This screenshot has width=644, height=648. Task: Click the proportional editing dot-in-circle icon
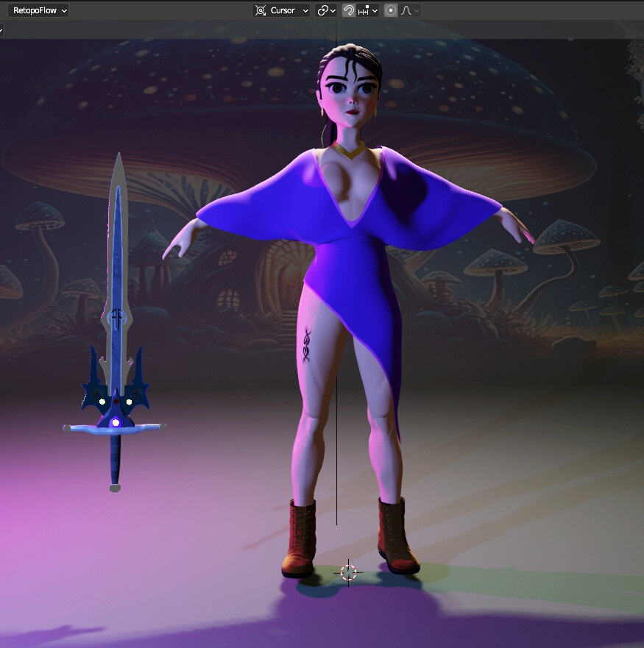(x=390, y=10)
